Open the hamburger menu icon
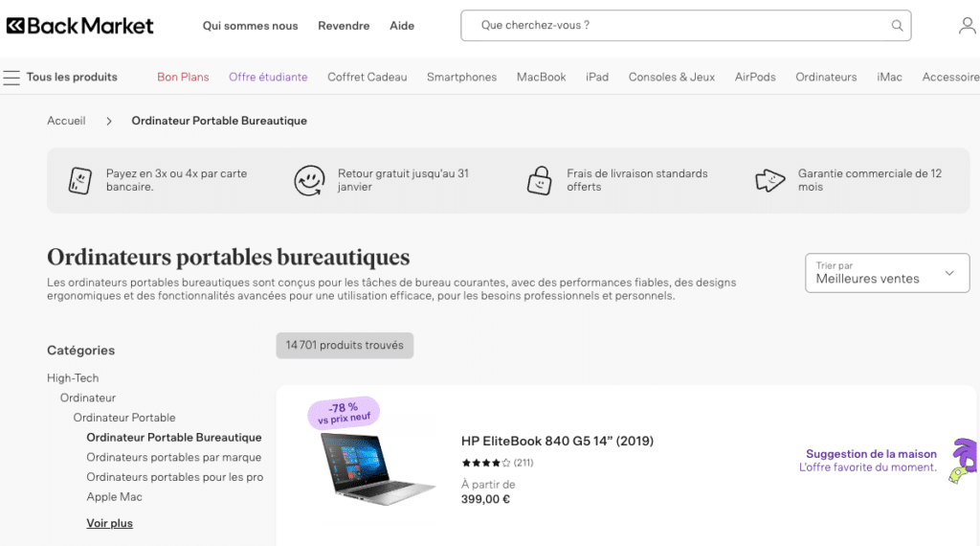 (x=11, y=78)
